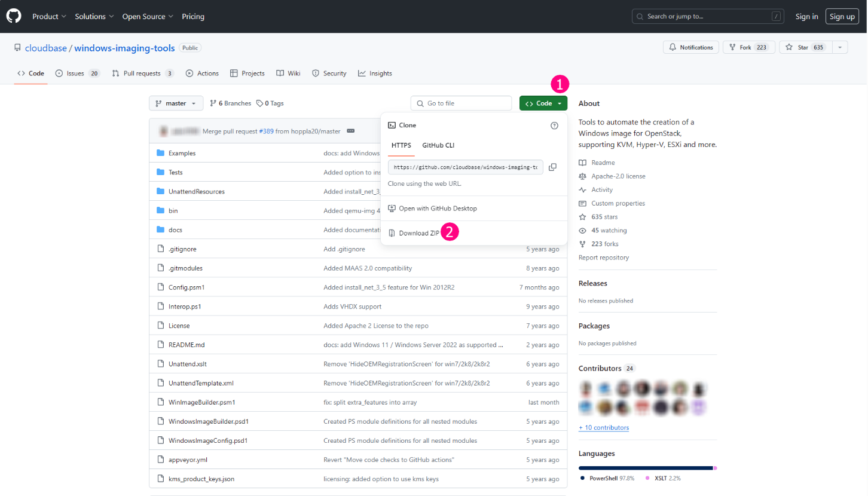
Task: Open the PowerShell 97.8% language link
Action: coord(607,479)
